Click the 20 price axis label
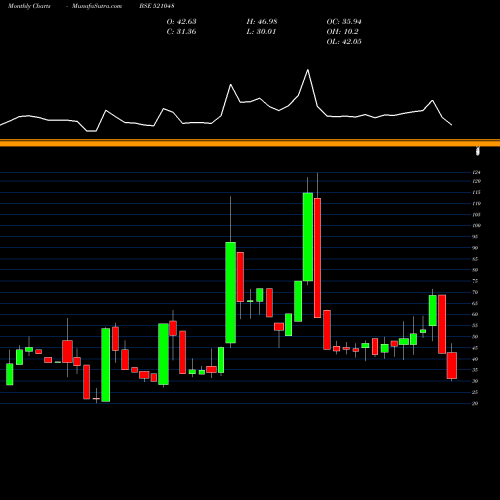The width and height of the screenshot is (500, 500). [x=475, y=403]
